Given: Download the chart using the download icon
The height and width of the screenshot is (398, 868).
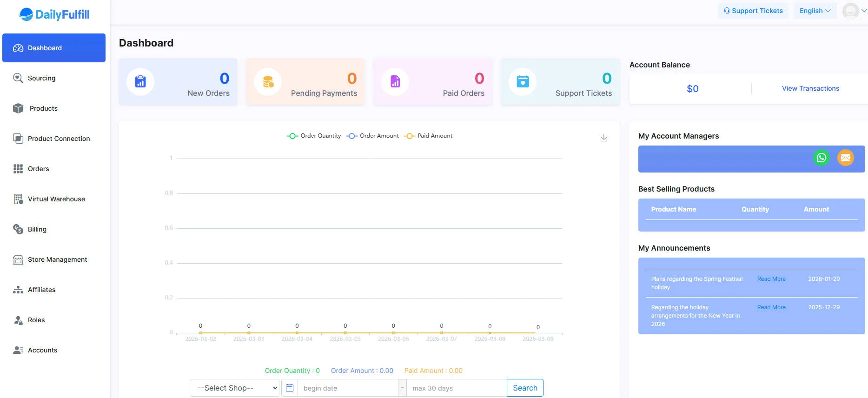Looking at the screenshot, I should 603,138.
